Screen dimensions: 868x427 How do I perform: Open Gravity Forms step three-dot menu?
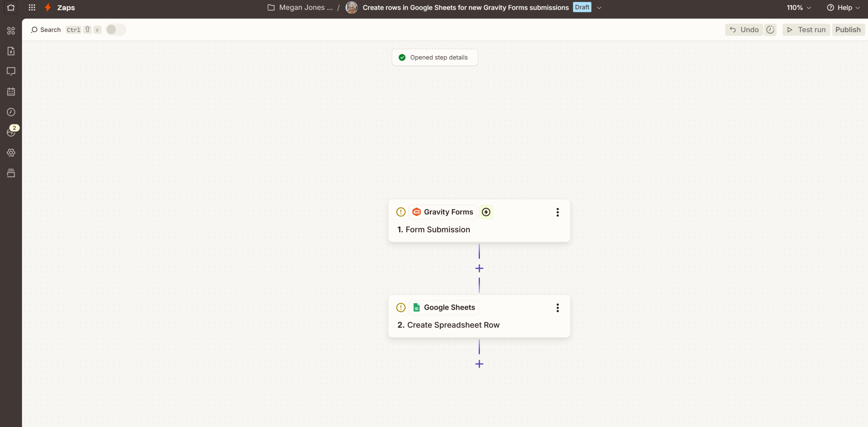click(x=557, y=212)
